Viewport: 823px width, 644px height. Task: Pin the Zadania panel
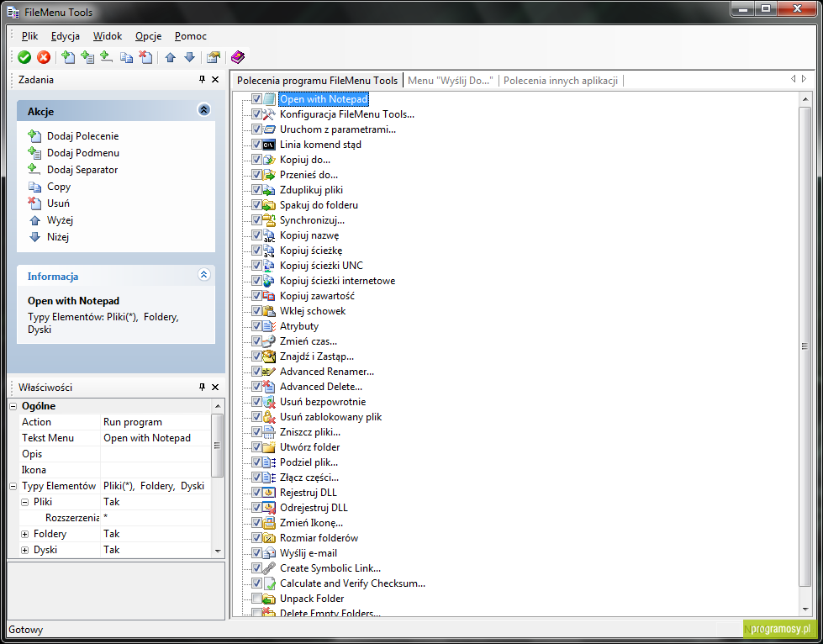tap(202, 79)
